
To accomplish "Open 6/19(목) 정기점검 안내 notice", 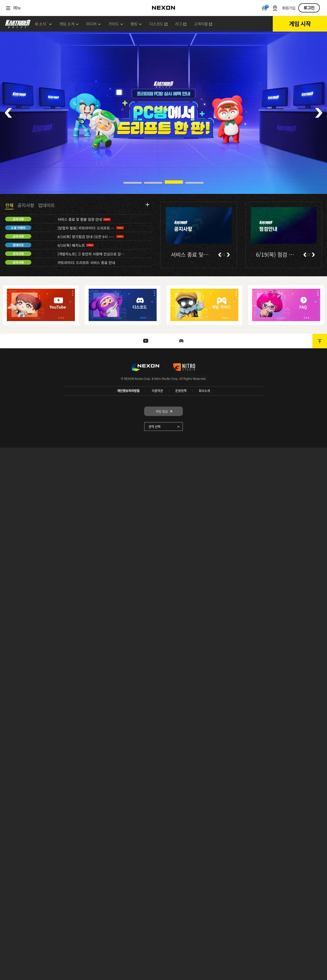I will 86,237.
